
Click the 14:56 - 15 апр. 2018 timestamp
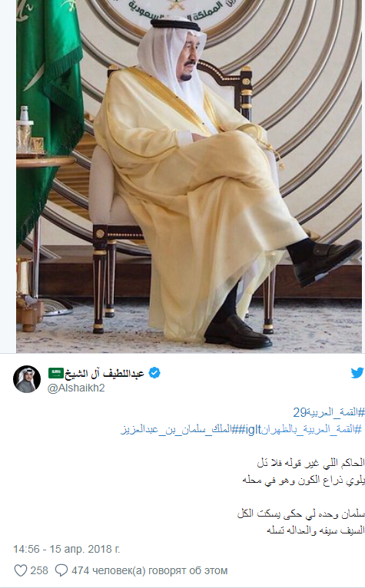(x=66, y=549)
